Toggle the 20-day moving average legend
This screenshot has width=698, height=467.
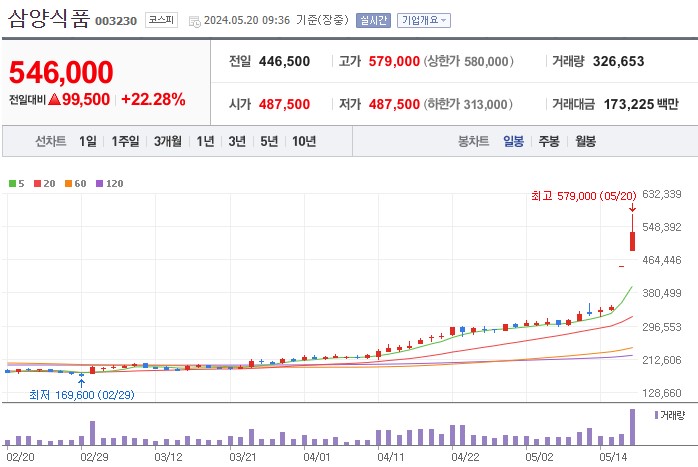point(44,183)
